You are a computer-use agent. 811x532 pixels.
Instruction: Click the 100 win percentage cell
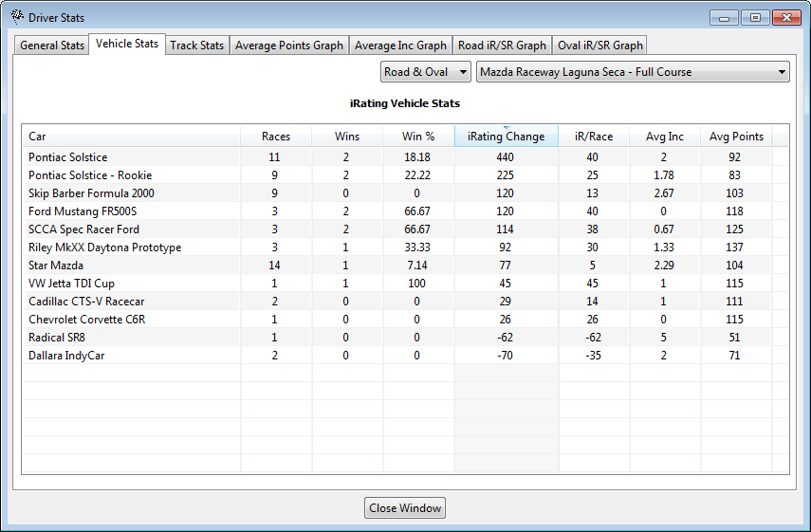click(x=416, y=284)
